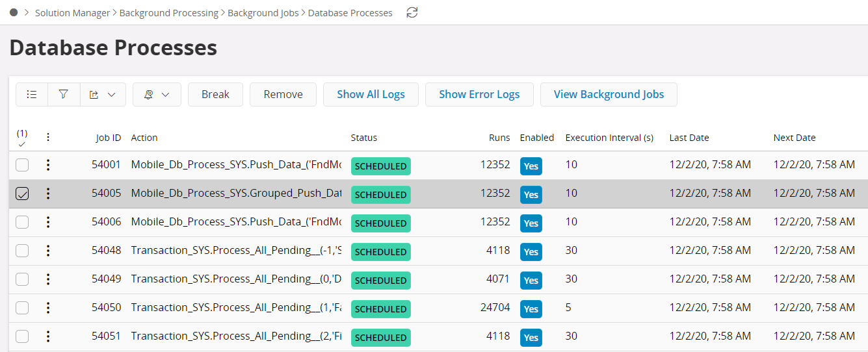868x352 pixels.
Task: Go to Background Processing in breadcrumb
Action: (x=168, y=13)
